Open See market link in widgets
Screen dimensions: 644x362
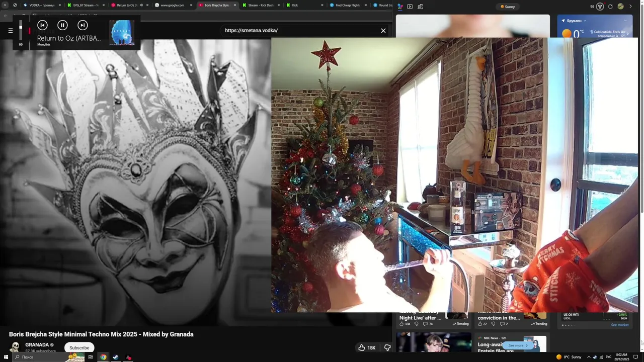pyautogui.click(x=619, y=325)
